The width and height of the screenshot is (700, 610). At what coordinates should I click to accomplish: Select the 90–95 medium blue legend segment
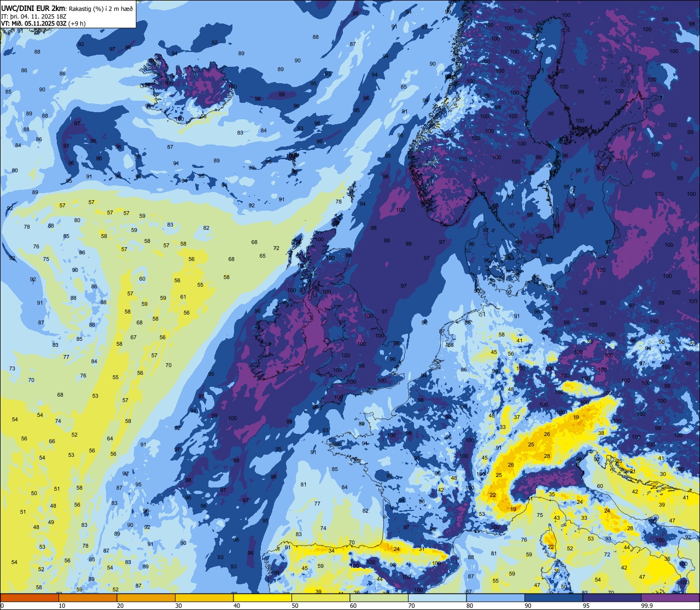pos(553,597)
